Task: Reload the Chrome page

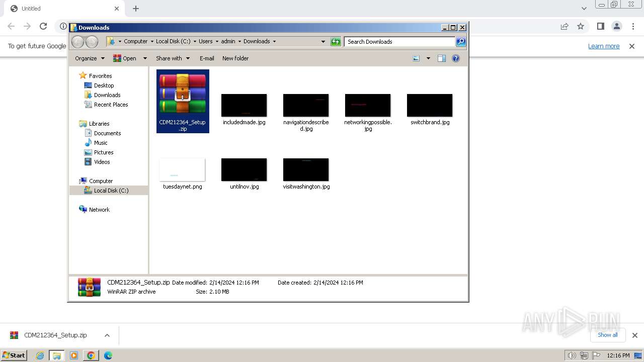Action: pos(43,26)
